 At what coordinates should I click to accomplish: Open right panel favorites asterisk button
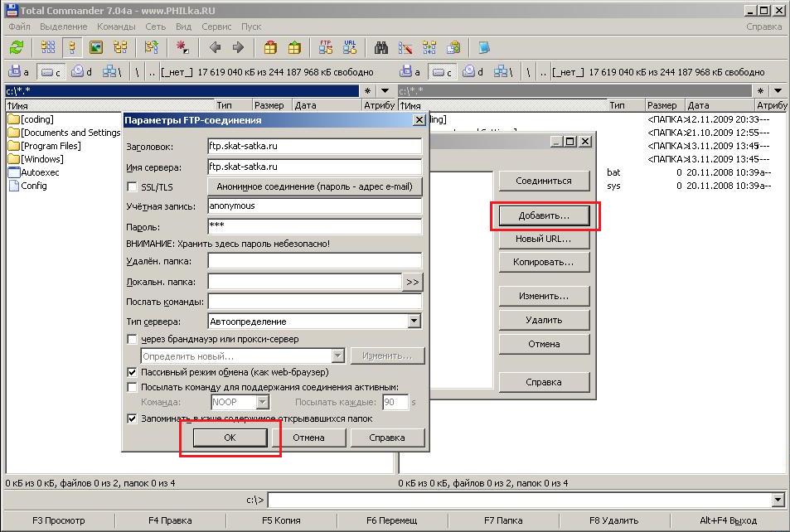pyautogui.click(x=761, y=91)
